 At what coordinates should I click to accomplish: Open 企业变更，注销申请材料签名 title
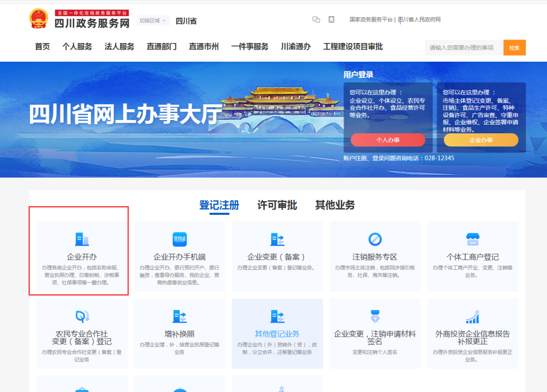pyautogui.click(x=375, y=338)
